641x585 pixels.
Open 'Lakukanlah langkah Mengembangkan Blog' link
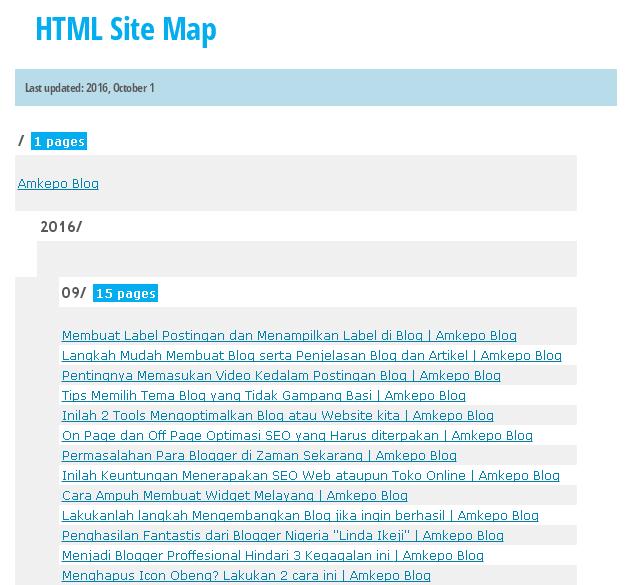300,516
